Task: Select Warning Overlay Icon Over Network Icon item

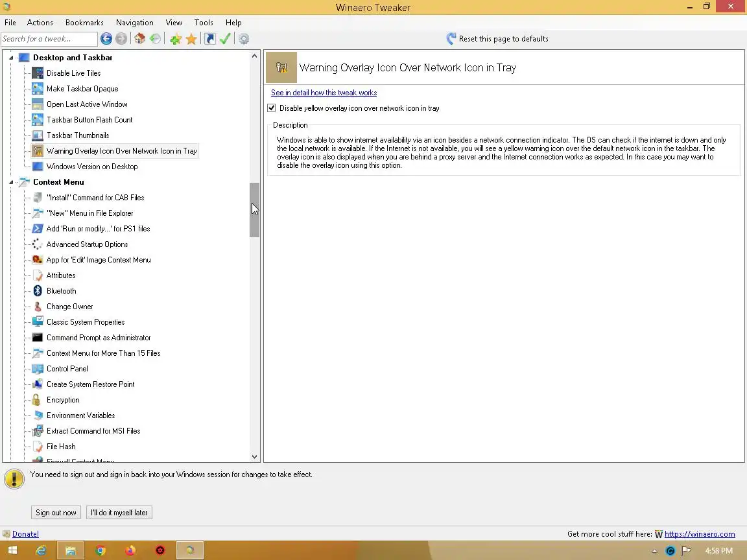Action: (x=121, y=151)
